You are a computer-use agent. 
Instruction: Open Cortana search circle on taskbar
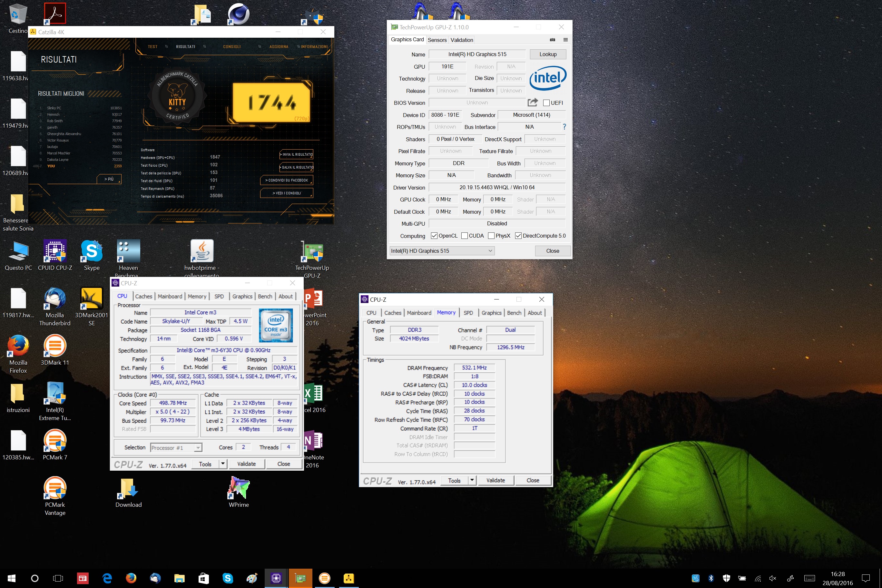tap(34, 578)
